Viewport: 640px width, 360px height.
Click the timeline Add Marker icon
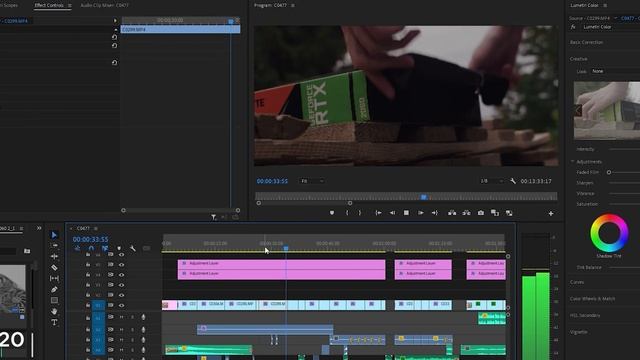tap(119, 248)
